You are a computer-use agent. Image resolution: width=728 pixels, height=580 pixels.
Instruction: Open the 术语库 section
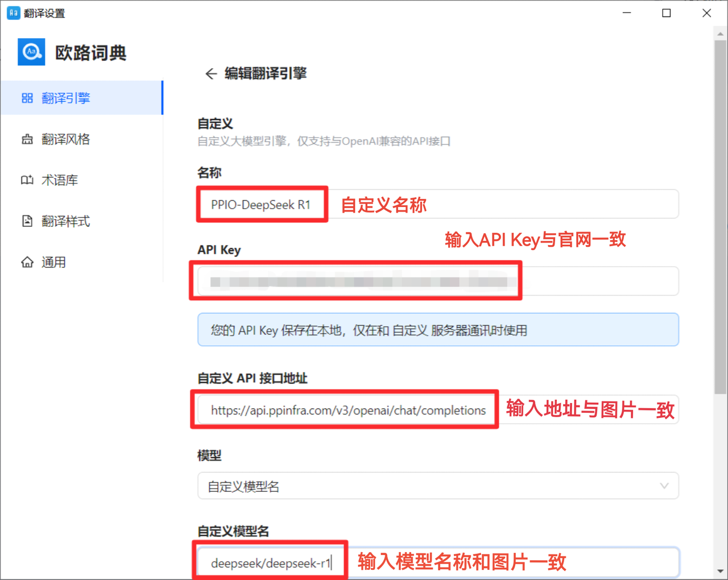pyautogui.click(x=82, y=180)
